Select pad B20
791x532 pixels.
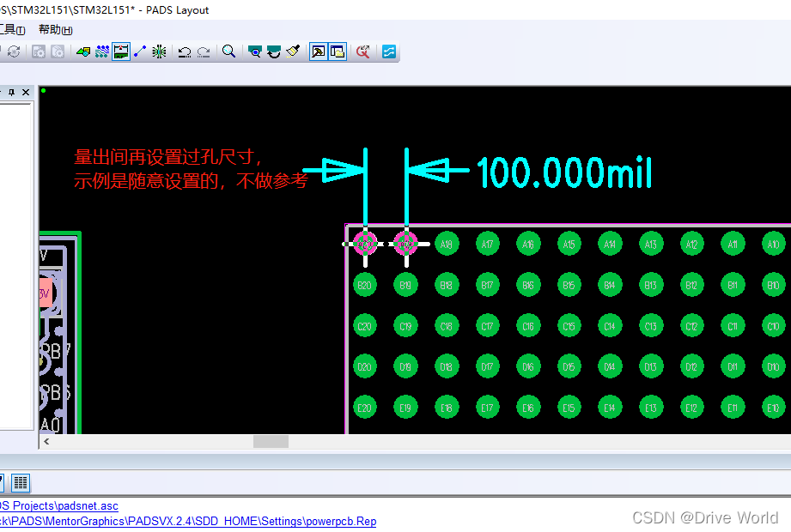[x=365, y=285]
